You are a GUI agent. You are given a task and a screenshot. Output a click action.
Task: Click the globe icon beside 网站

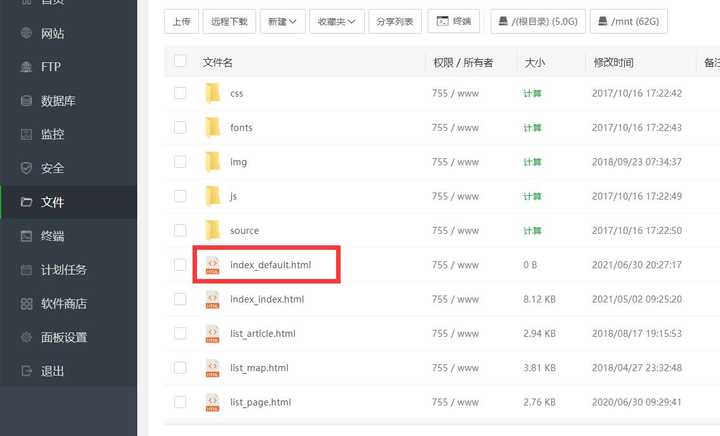tap(27, 33)
